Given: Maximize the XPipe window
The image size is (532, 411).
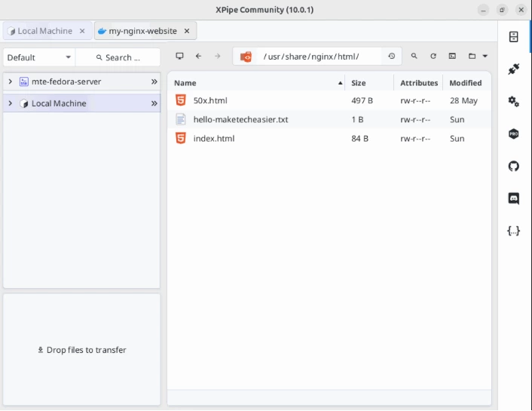Looking at the screenshot, I should (502, 10).
